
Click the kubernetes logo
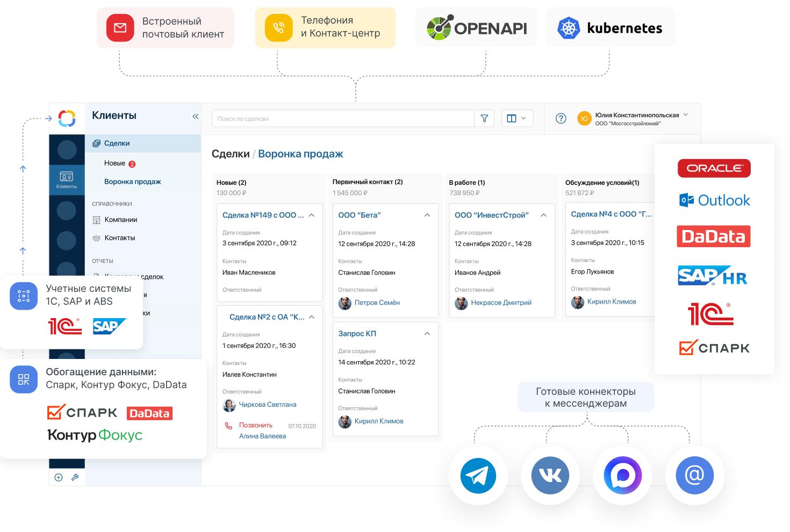click(610, 28)
